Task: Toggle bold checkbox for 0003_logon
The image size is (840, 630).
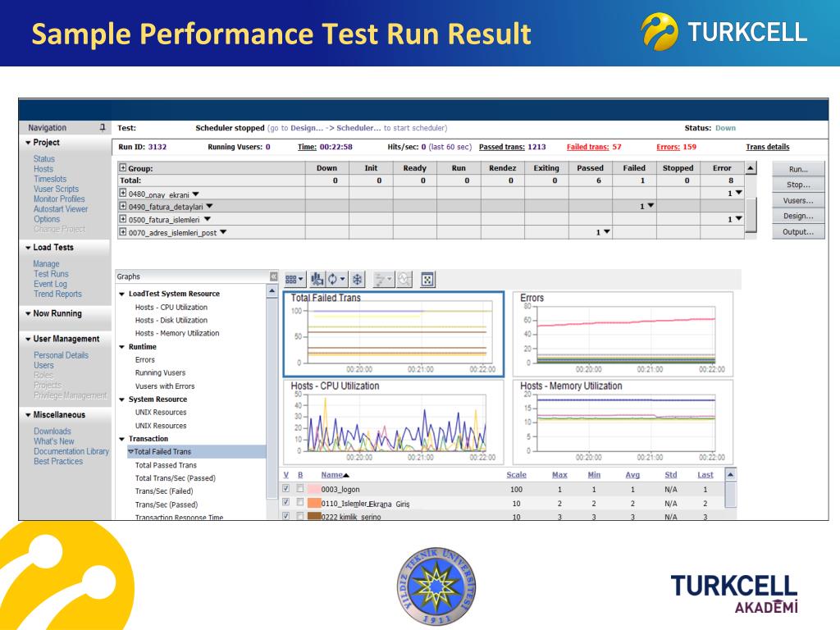Action: pyautogui.click(x=300, y=489)
